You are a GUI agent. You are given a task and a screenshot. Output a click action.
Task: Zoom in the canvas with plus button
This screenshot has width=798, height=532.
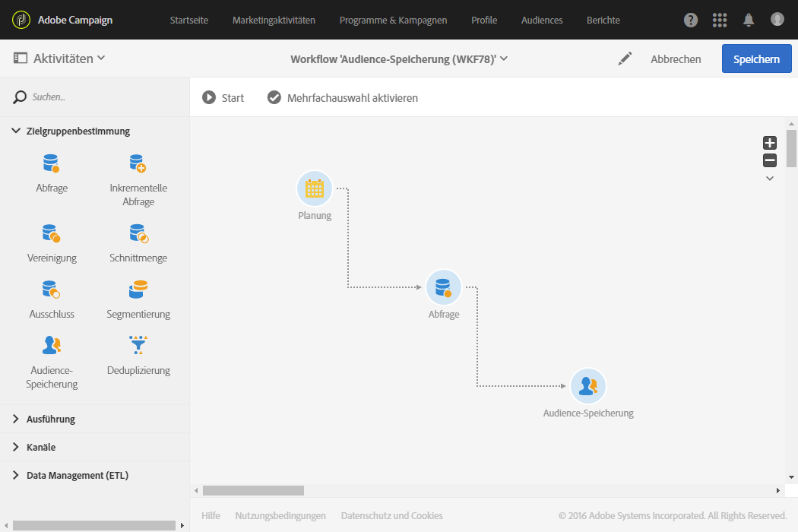pyautogui.click(x=770, y=143)
